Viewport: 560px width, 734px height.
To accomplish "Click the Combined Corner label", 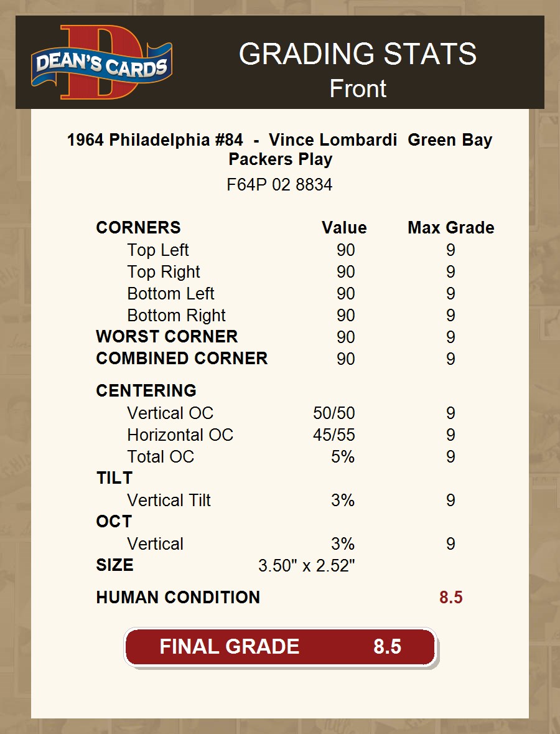I will (182, 359).
